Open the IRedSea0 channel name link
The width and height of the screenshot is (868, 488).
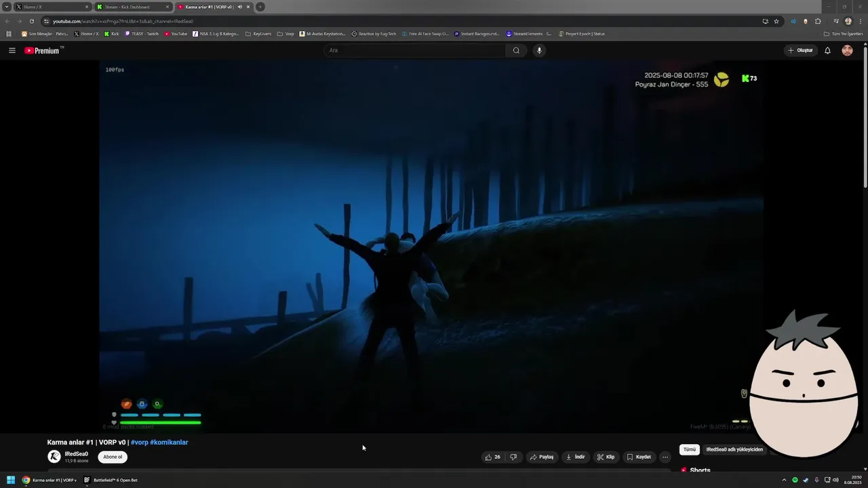tap(76, 454)
